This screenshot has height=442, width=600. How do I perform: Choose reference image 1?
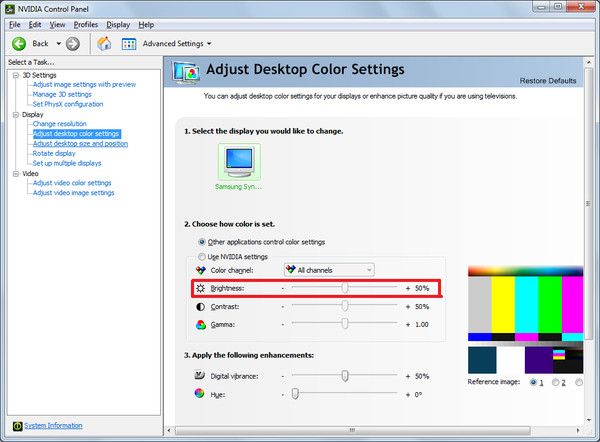(533, 382)
